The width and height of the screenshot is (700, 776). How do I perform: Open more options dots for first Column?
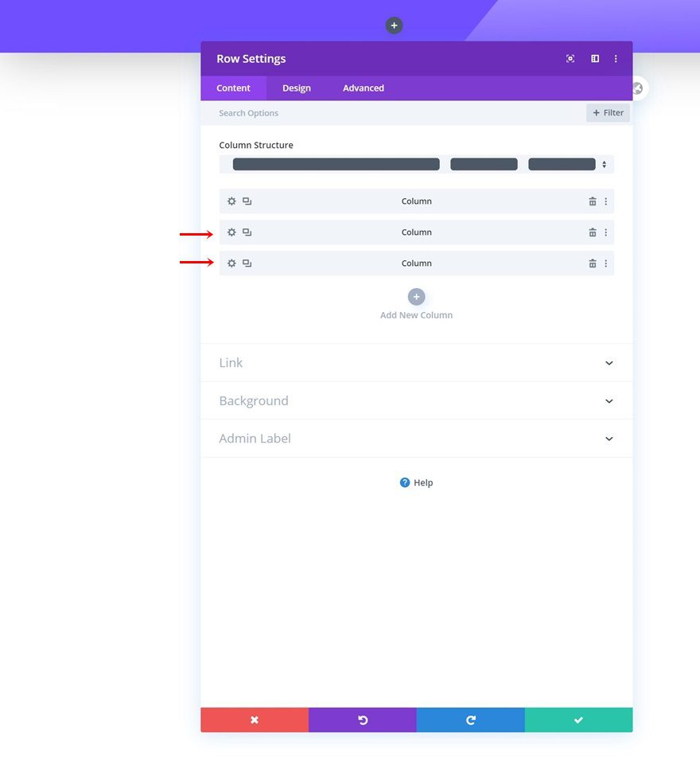point(605,201)
